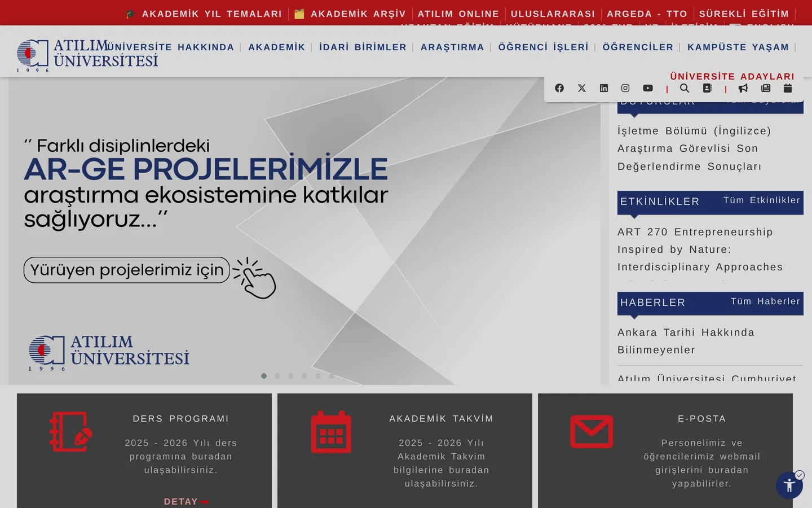Open the LinkedIn icon
This screenshot has width=812, height=508.
pos(604,88)
